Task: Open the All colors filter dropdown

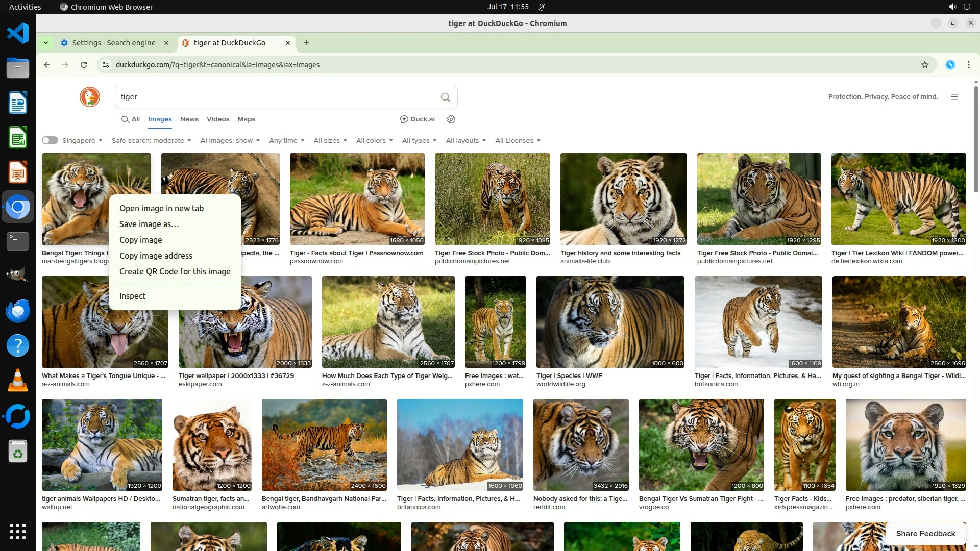Action: [x=374, y=140]
